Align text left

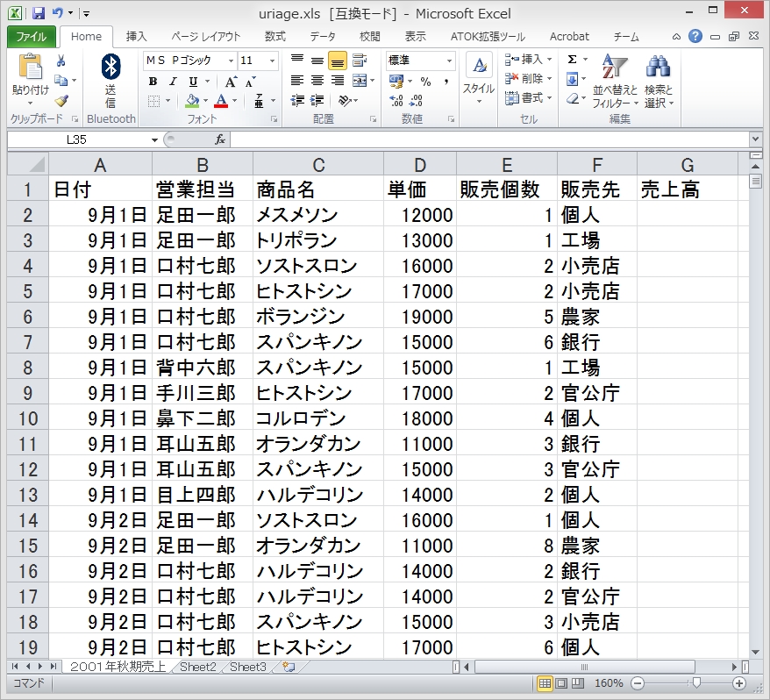click(297, 81)
